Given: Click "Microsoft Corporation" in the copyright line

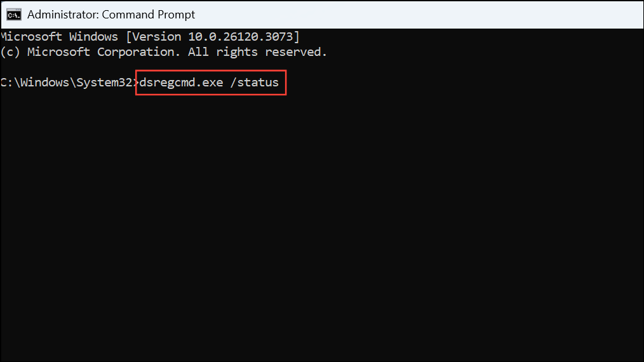Looking at the screenshot, I should 104,52.
